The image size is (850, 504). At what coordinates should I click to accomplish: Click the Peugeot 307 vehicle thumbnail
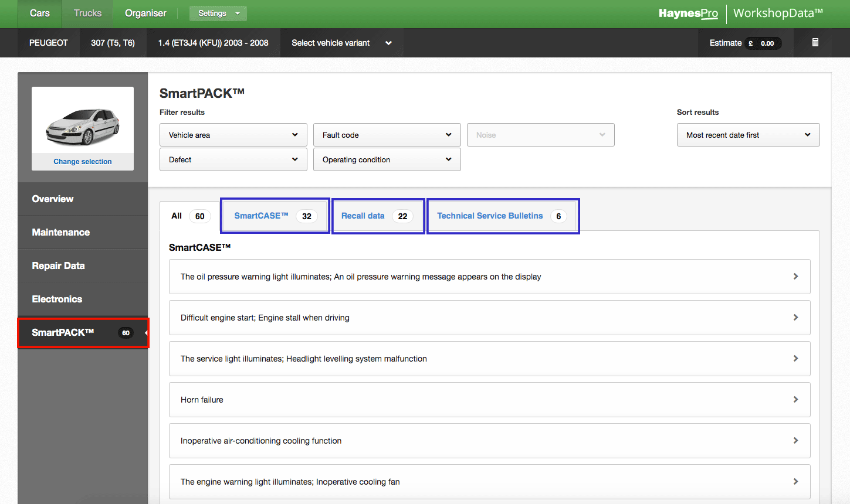point(83,126)
